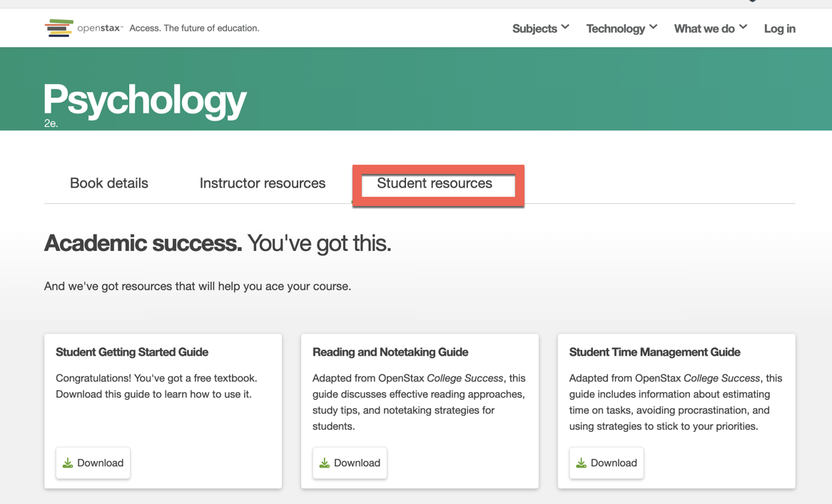Open the Technology dropdown menu
This screenshot has height=504, width=832.
pyautogui.click(x=615, y=29)
